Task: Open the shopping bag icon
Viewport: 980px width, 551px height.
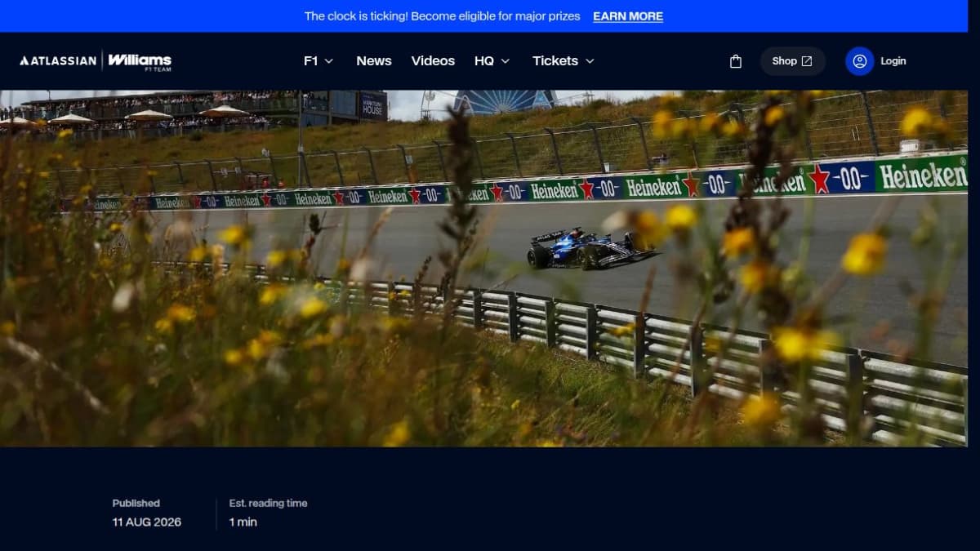Action: pos(736,61)
